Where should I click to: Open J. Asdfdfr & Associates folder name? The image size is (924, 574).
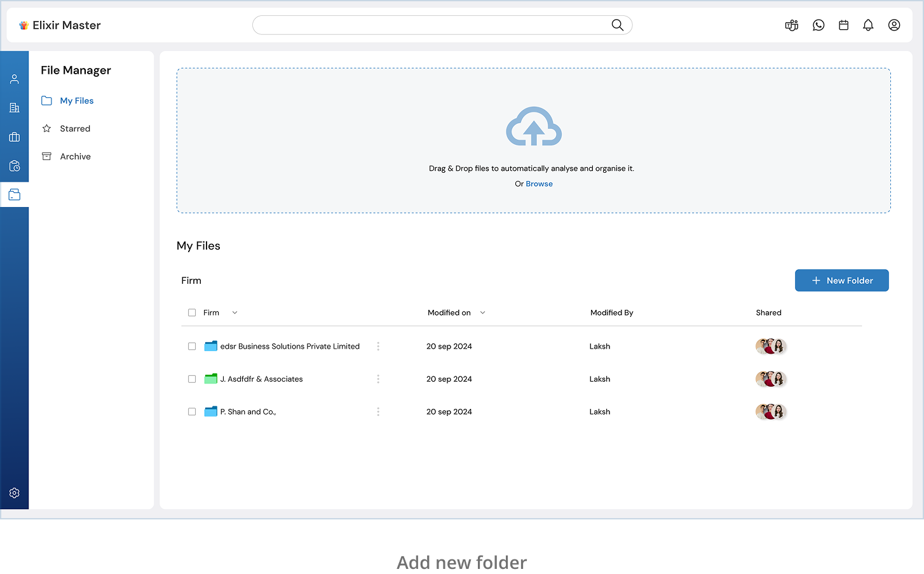pyautogui.click(x=261, y=379)
